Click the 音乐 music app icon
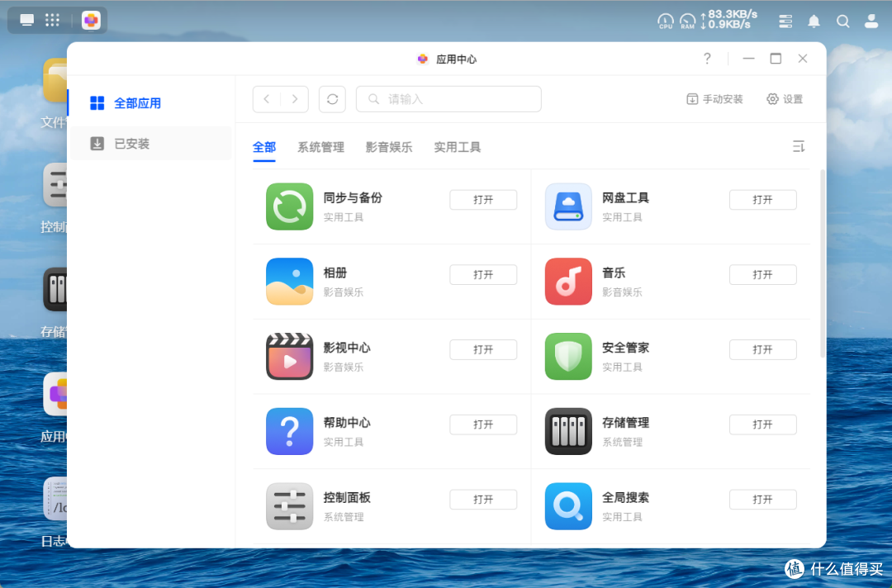 [x=568, y=282]
